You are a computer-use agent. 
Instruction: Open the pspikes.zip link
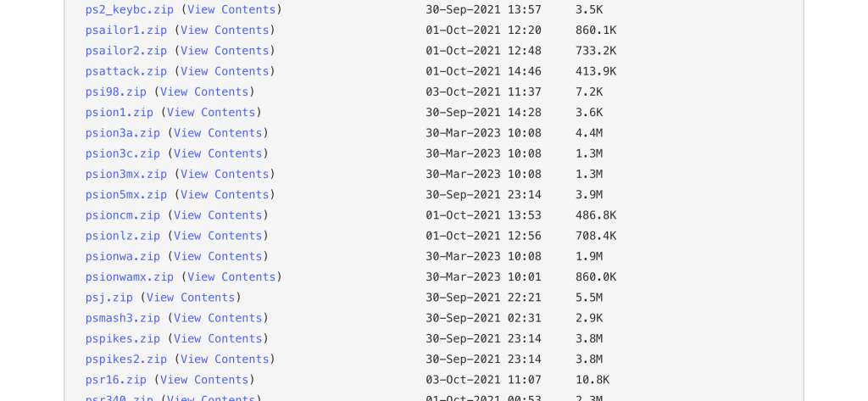pos(122,338)
